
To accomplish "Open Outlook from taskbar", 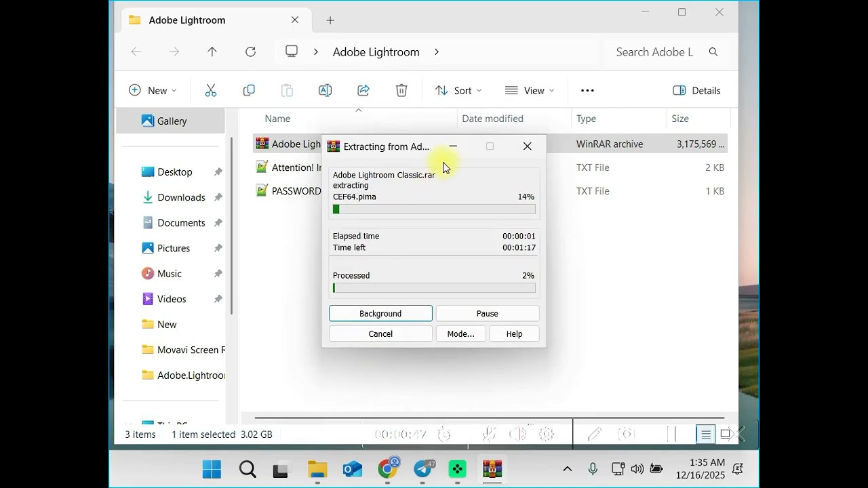I will pos(353,469).
